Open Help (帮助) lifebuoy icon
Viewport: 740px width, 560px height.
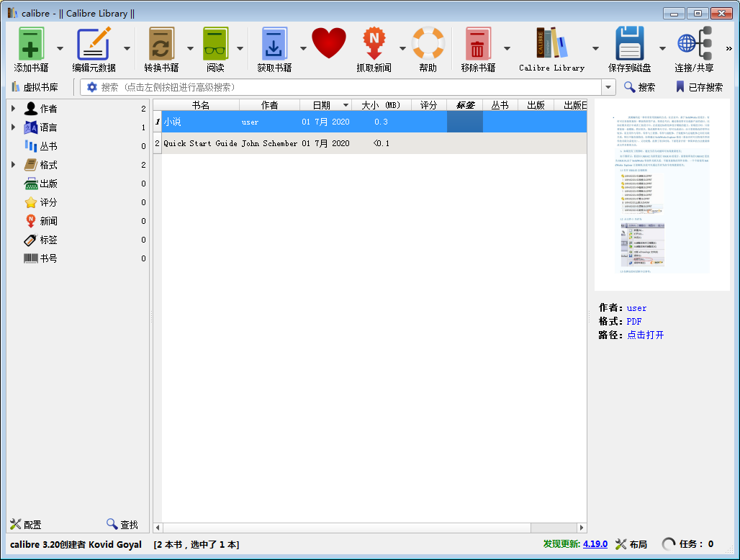[428, 44]
